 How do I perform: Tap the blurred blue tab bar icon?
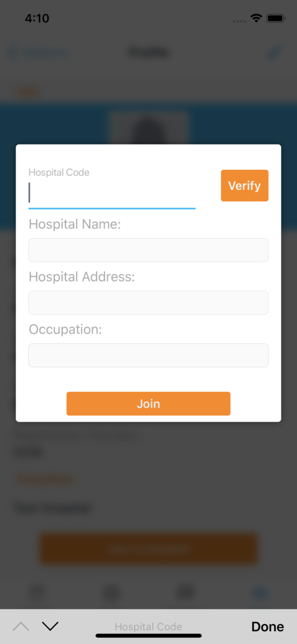click(259, 594)
